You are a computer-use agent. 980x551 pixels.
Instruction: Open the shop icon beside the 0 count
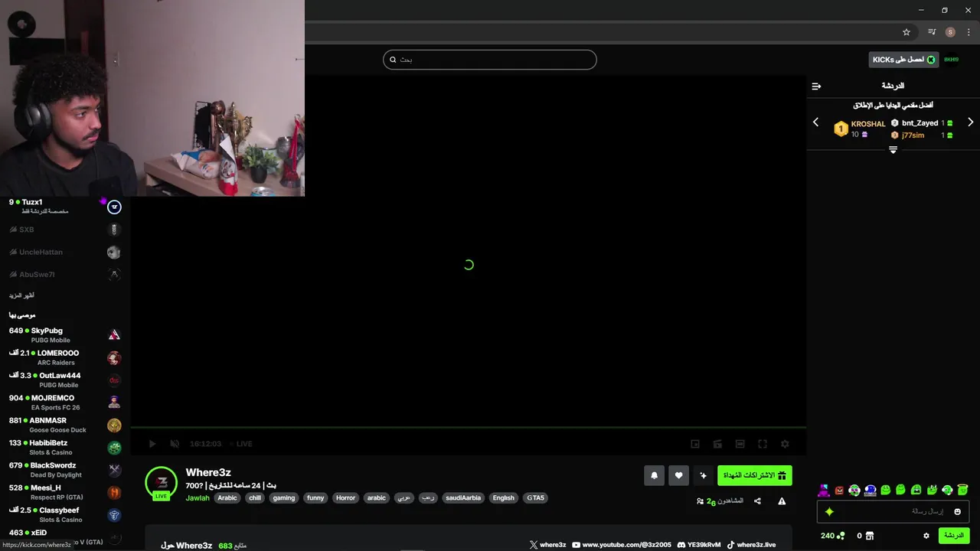(x=870, y=536)
